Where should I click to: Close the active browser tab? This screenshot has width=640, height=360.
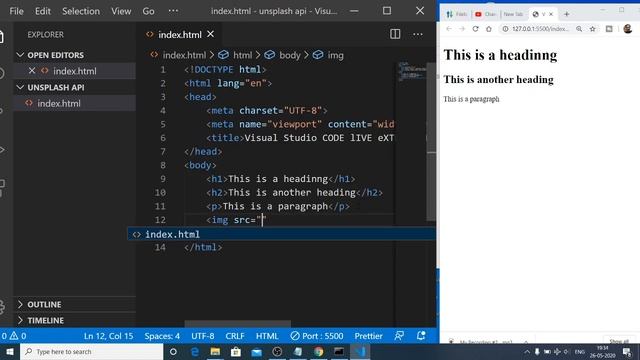551,14
